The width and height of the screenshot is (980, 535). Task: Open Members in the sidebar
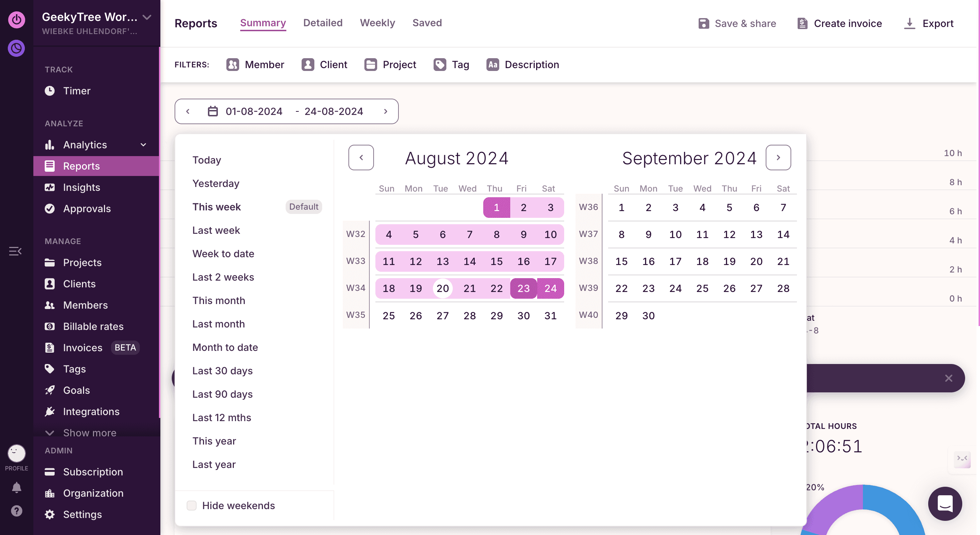[85, 305]
